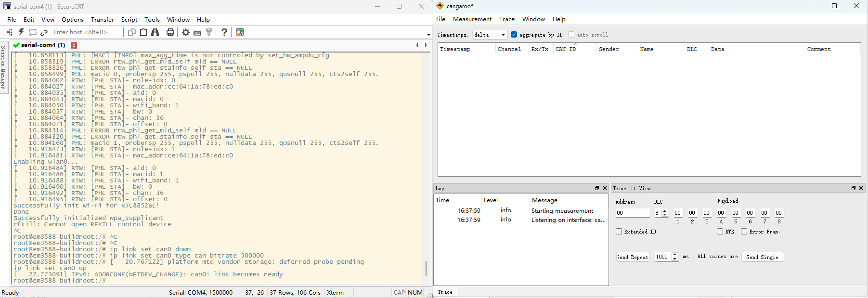Click the lightning Quick Connect icon
This screenshot has width=868, height=298.
21,32
